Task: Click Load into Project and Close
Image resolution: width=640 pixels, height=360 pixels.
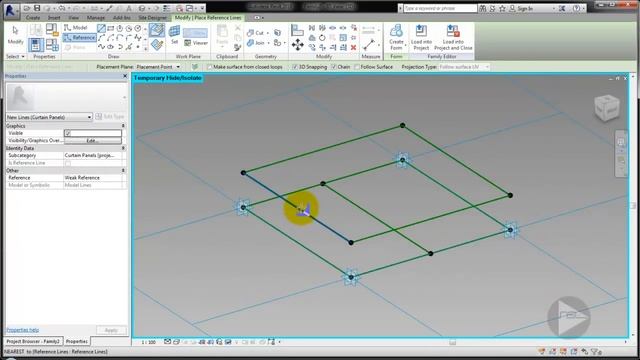Action: pyautogui.click(x=453, y=37)
